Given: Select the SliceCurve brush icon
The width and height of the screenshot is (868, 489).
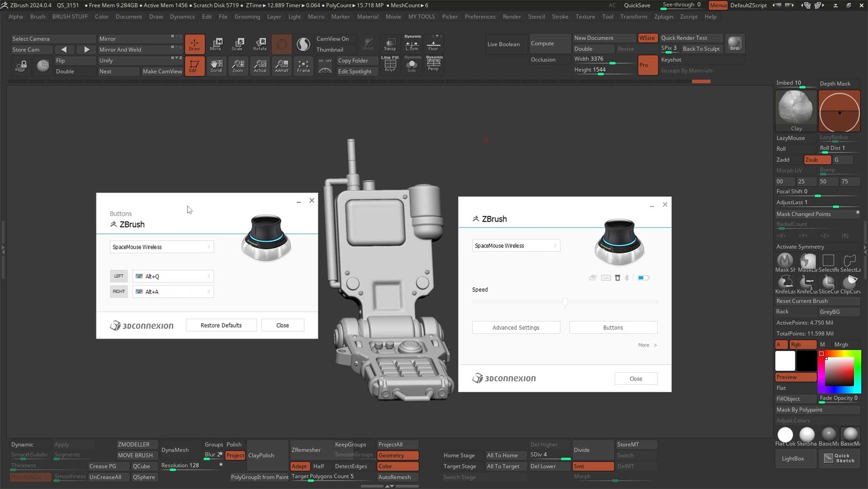Looking at the screenshot, I should coord(828,284).
